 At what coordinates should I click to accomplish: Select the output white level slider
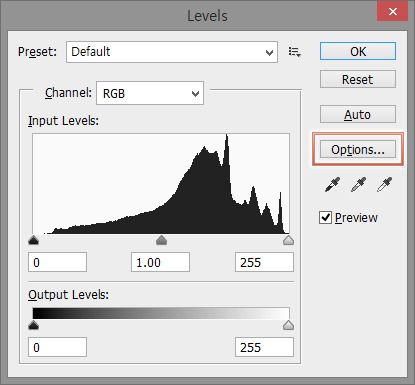pyautogui.click(x=288, y=325)
